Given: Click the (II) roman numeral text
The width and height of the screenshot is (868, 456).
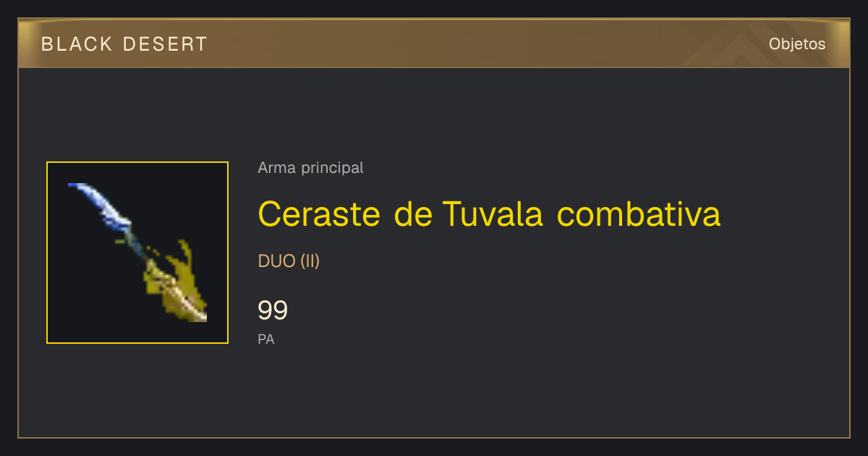Looking at the screenshot, I should click(x=310, y=261).
